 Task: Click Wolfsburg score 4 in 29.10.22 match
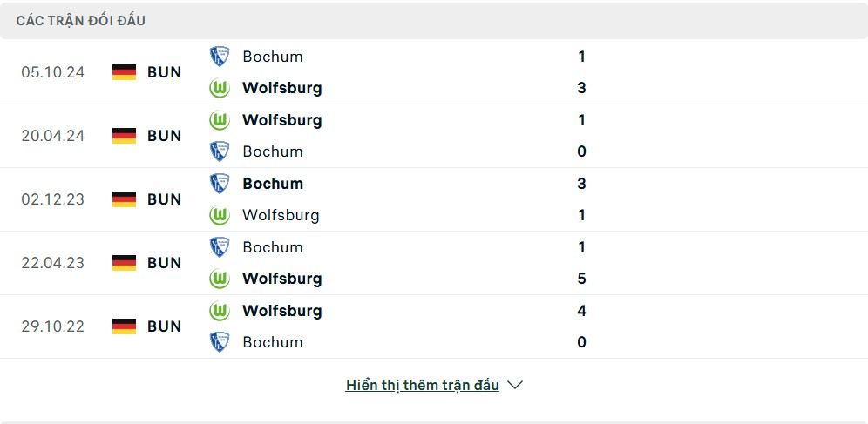[581, 311]
